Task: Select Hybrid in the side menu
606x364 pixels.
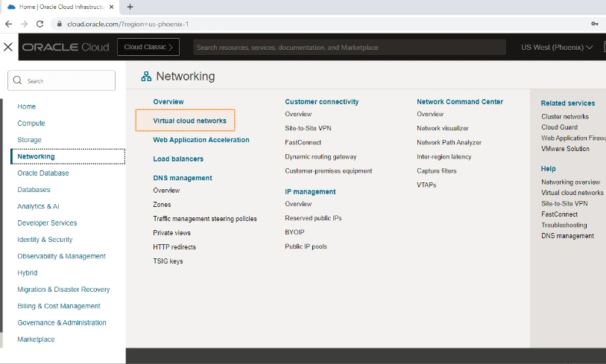Action: [28, 272]
